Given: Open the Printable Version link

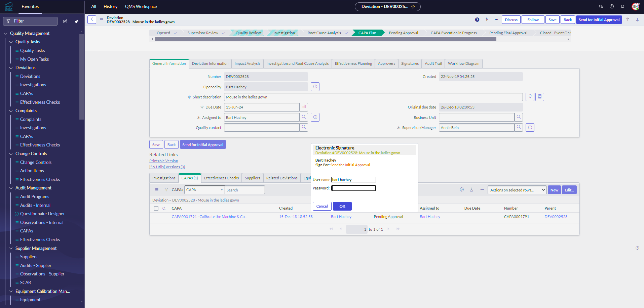Looking at the screenshot, I should pyautogui.click(x=163, y=161).
